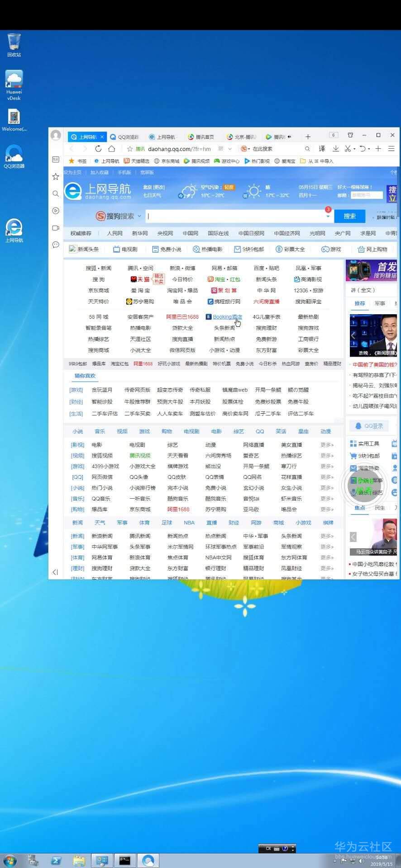Viewport: 401px width, 868px height.
Task: Click the blue 搜索 button
Action: [x=349, y=216]
